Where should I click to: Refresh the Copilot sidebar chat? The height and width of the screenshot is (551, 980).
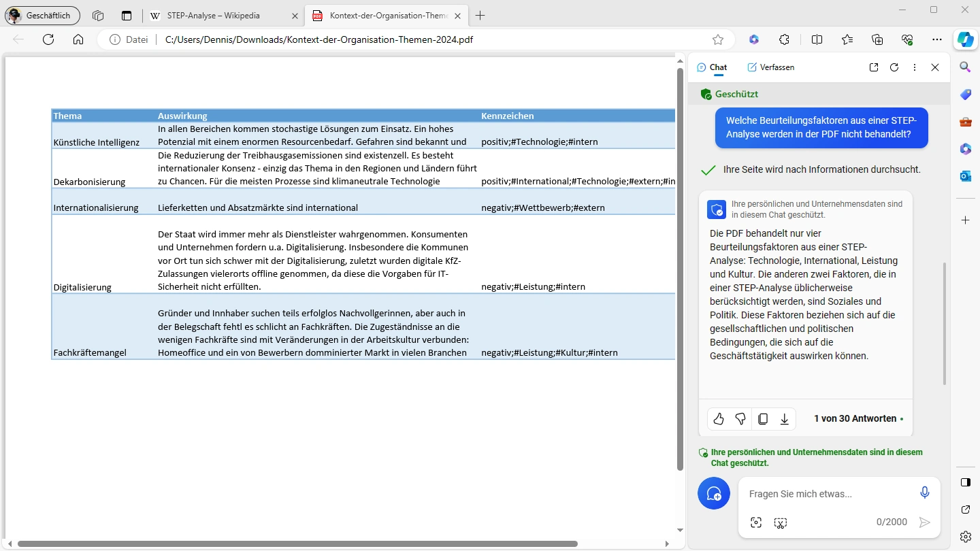[894, 67]
